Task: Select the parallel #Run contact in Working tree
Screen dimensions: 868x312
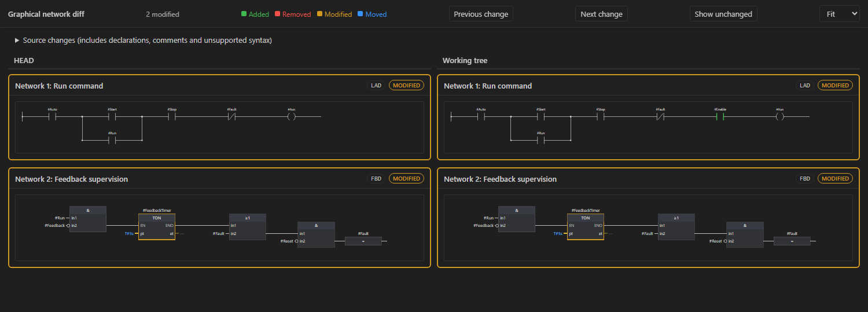Action: [x=541, y=140]
